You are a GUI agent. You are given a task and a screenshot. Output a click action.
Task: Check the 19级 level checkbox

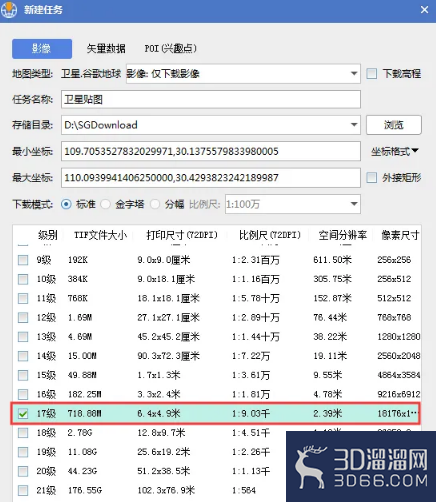tap(23, 452)
